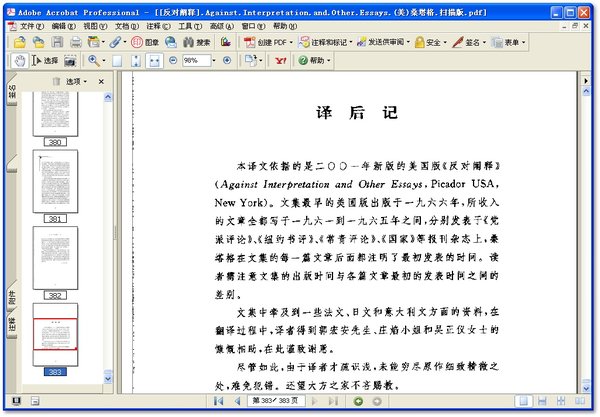Click the 帮助 green question mark button
The image size is (600, 417).
click(x=315, y=60)
